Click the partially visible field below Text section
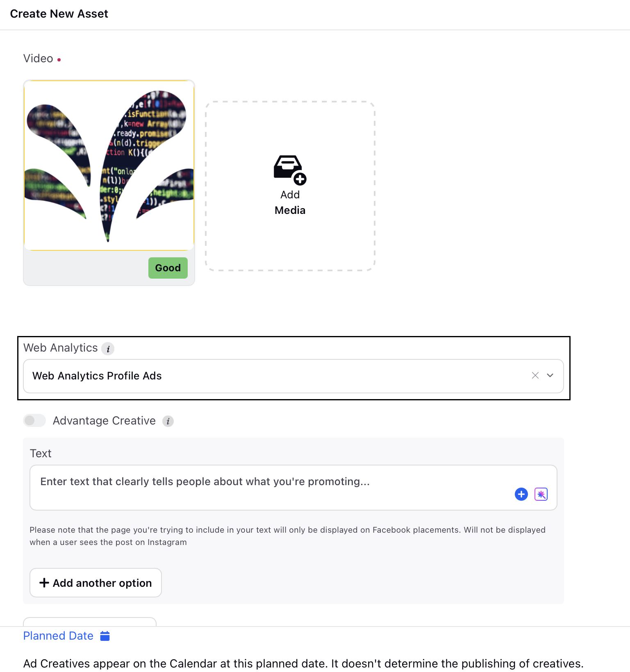The image size is (630, 672). (x=90, y=622)
